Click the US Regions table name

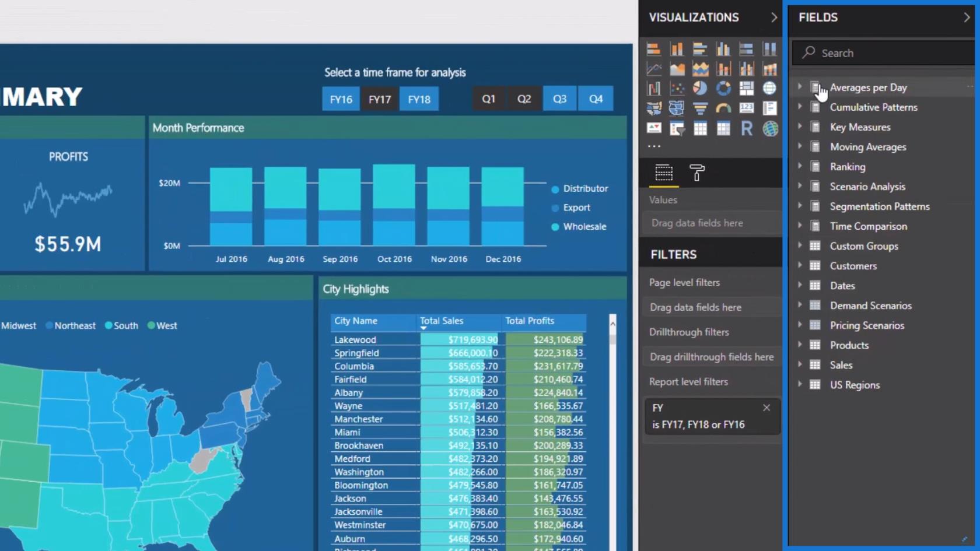click(855, 385)
